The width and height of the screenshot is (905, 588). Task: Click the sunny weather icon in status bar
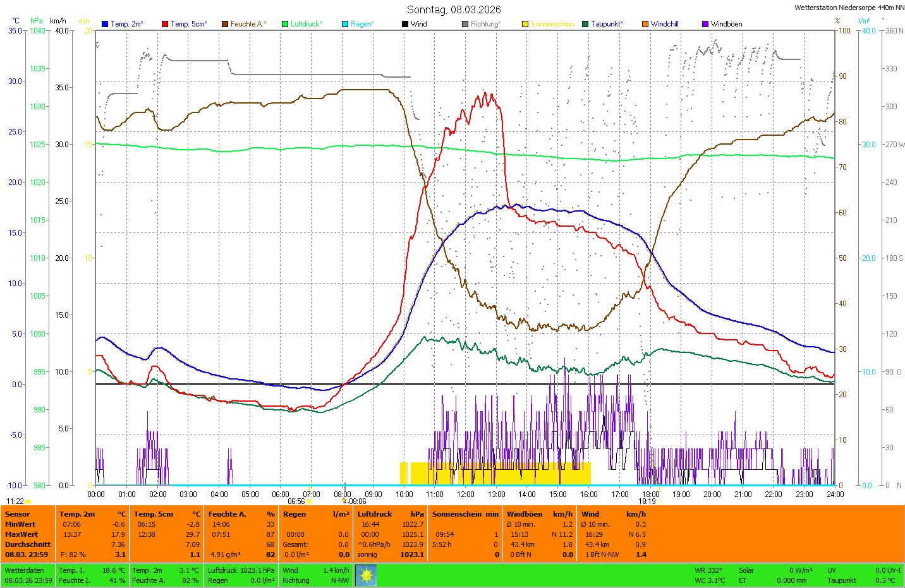tap(366, 575)
